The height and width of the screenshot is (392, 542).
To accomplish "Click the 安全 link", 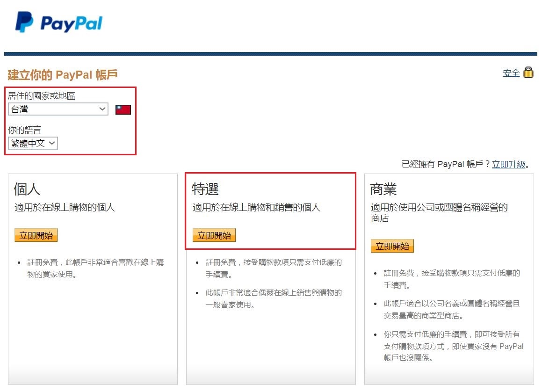I will [x=511, y=73].
